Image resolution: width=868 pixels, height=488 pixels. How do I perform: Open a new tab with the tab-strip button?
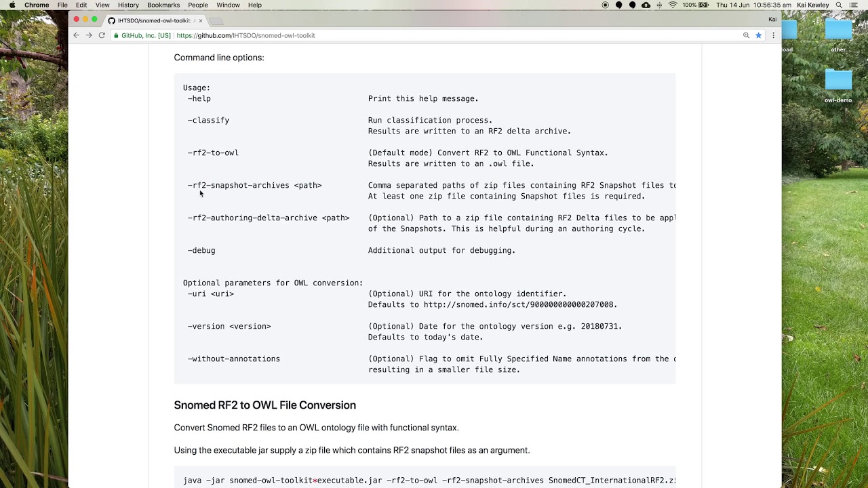coord(216,21)
